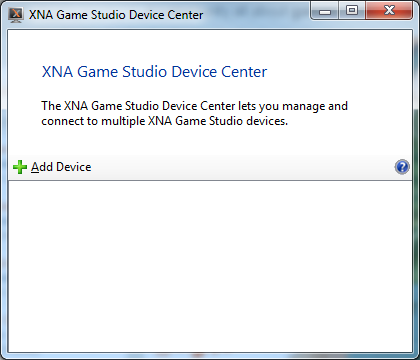The image size is (420, 360).
Task: Minimize the Device Center window
Action: click(325, 11)
